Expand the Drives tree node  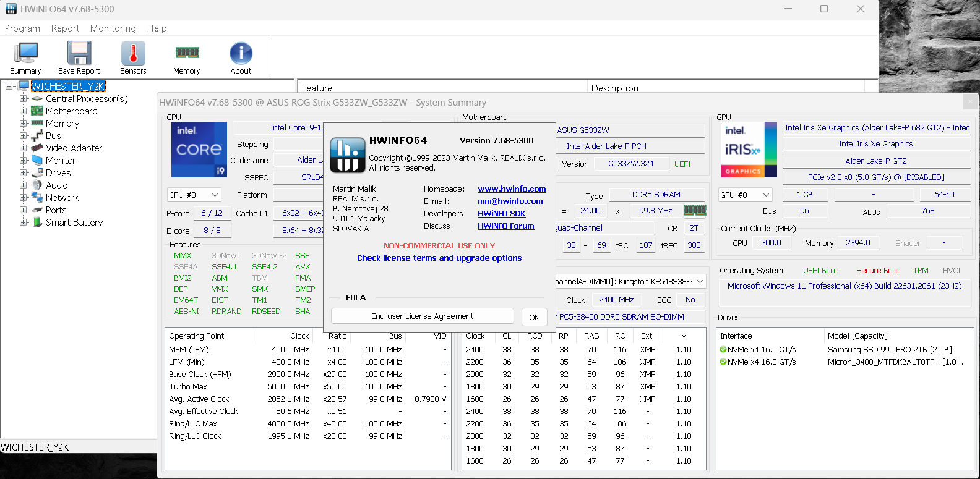(23, 172)
